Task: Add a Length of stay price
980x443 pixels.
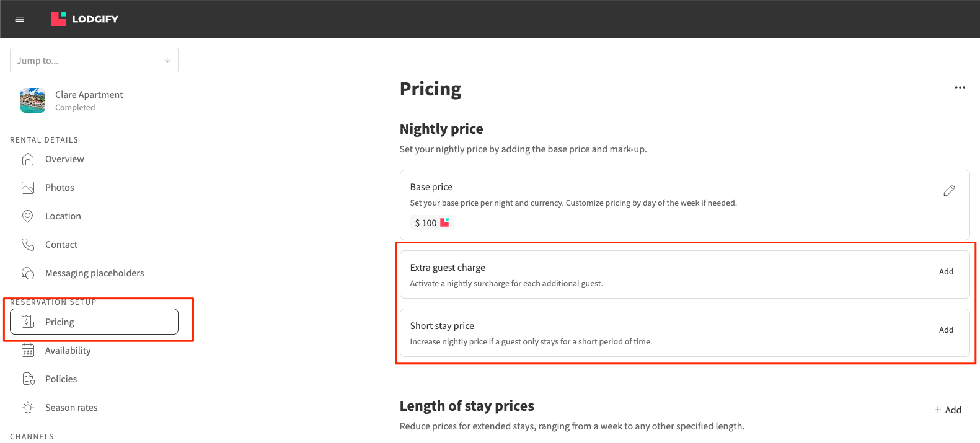Action: [x=948, y=410]
